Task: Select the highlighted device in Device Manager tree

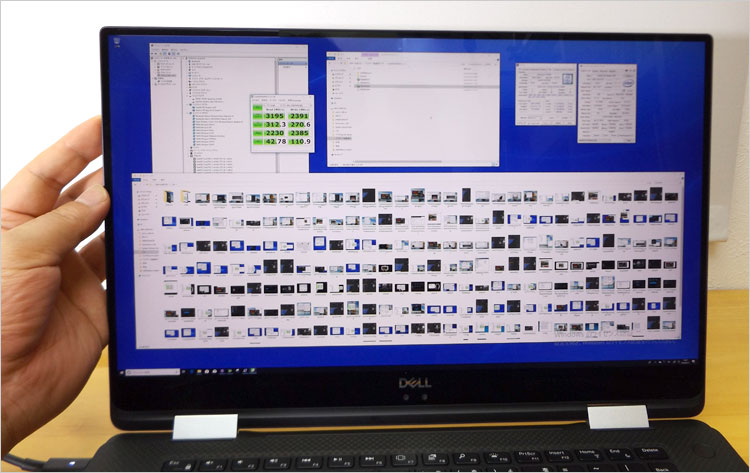Action: [x=168, y=76]
